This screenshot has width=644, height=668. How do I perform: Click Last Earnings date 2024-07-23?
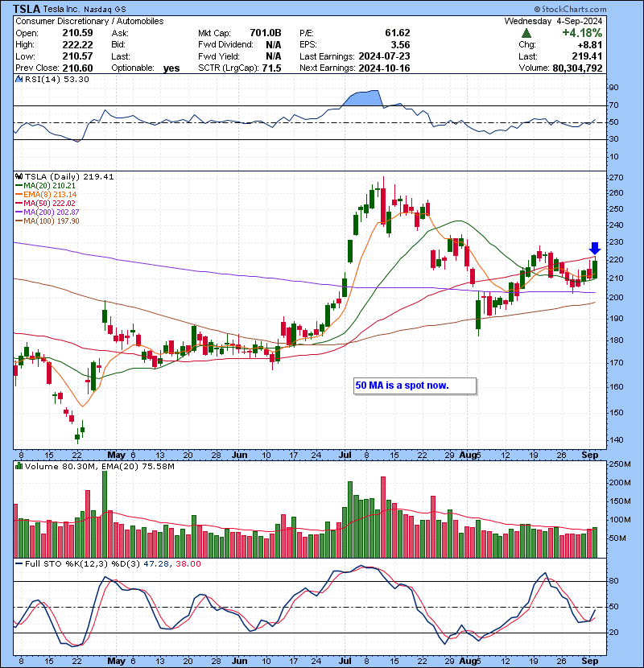[x=385, y=56]
